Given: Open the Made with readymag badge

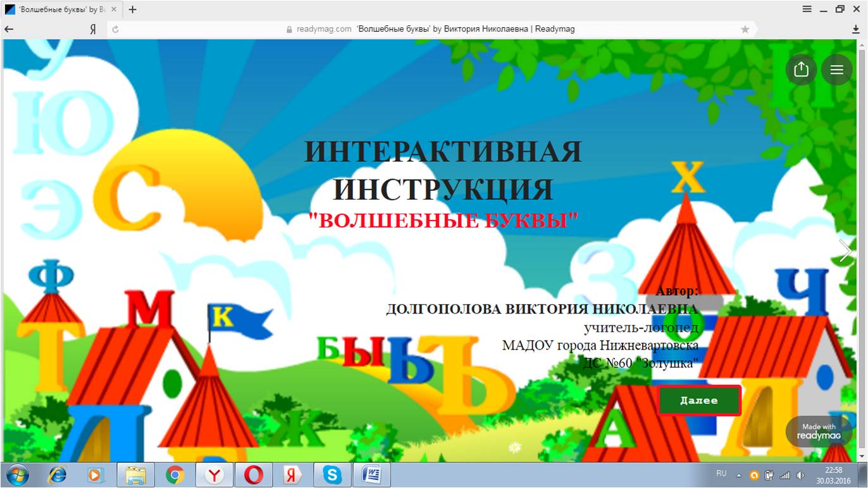Looking at the screenshot, I should pos(819,431).
